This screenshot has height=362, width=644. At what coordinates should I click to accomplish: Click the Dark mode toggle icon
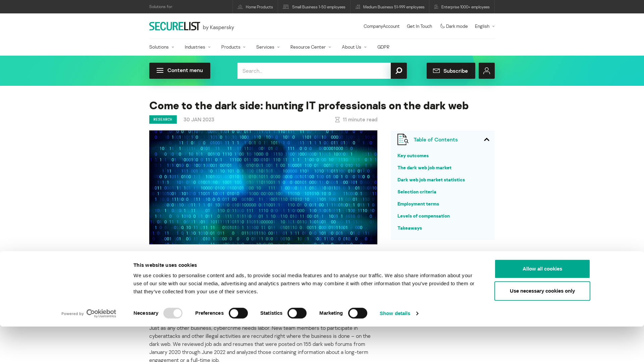(442, 25)
